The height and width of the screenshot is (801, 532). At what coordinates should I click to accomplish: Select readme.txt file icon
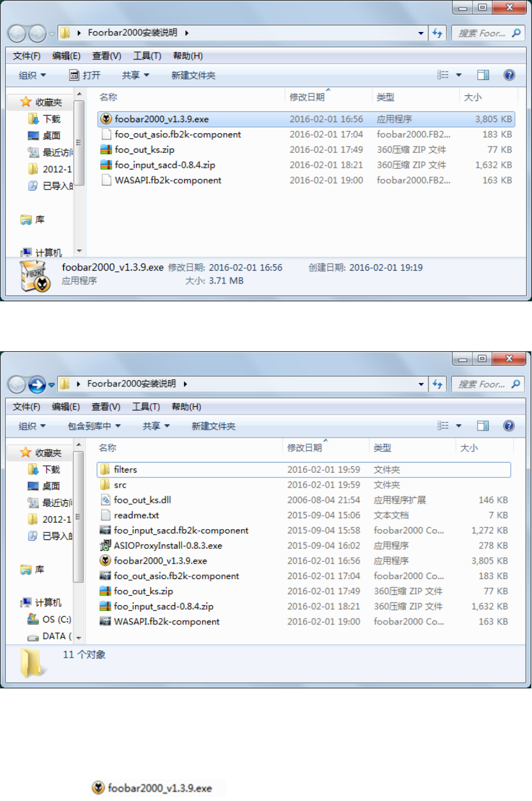tap(106, 515)
